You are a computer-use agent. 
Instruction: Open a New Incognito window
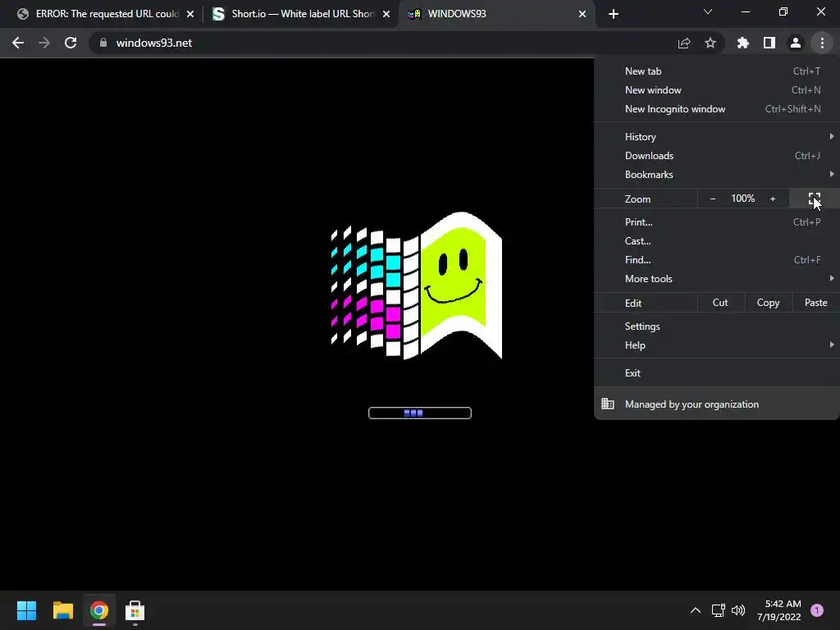[717, 109]
